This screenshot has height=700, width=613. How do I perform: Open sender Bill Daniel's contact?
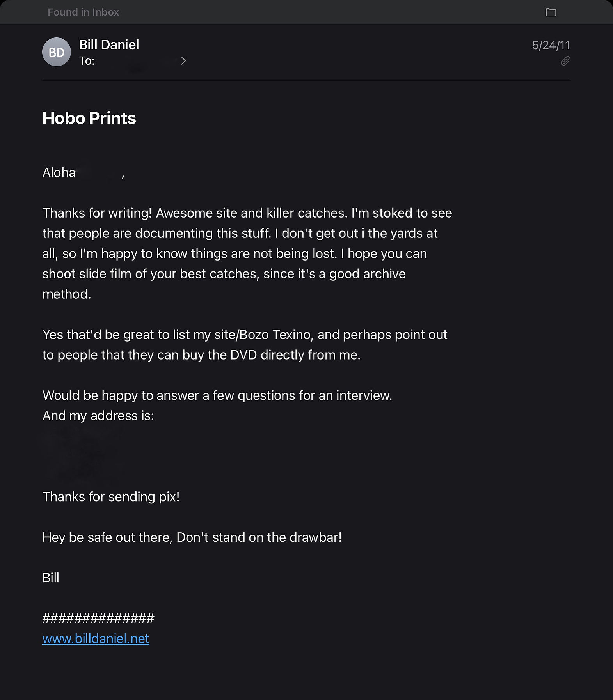click(x=109, y=44)
